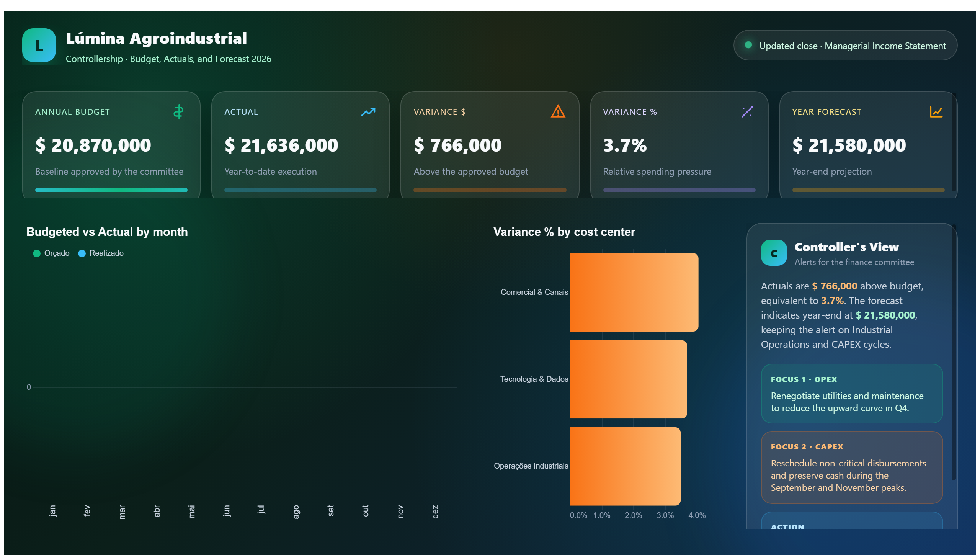Click the jan label on month axis
This screenshot has width=980, height=559.
click(52, 511)
